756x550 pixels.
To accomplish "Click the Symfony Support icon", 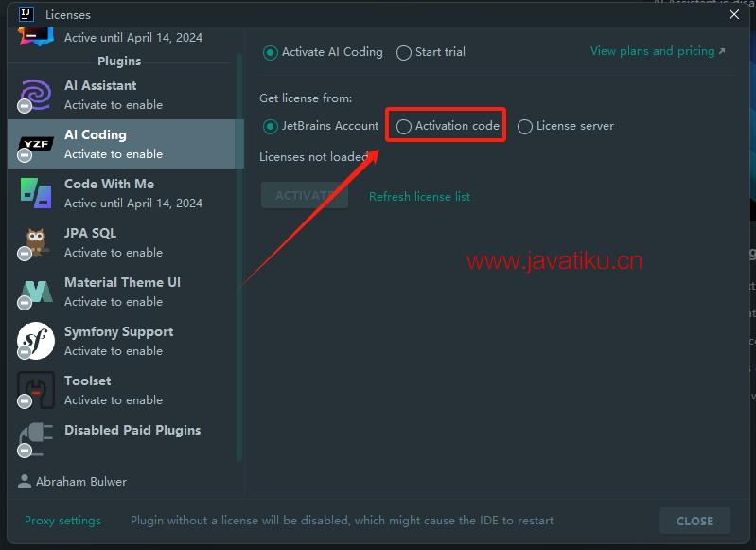I will tap(35, 341).
